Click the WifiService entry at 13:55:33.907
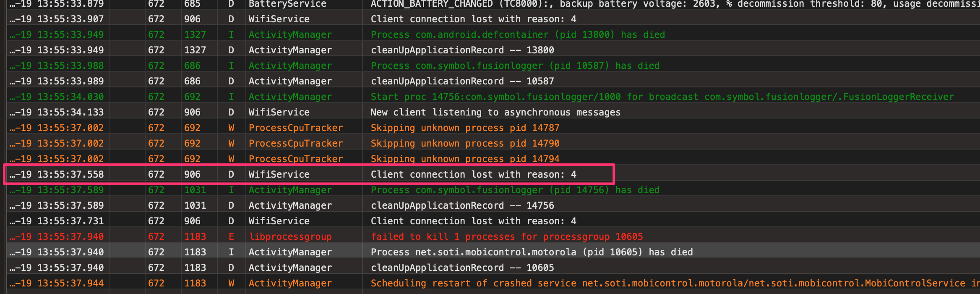The width and height of the screenshot is (980, 294). [473, 19]
